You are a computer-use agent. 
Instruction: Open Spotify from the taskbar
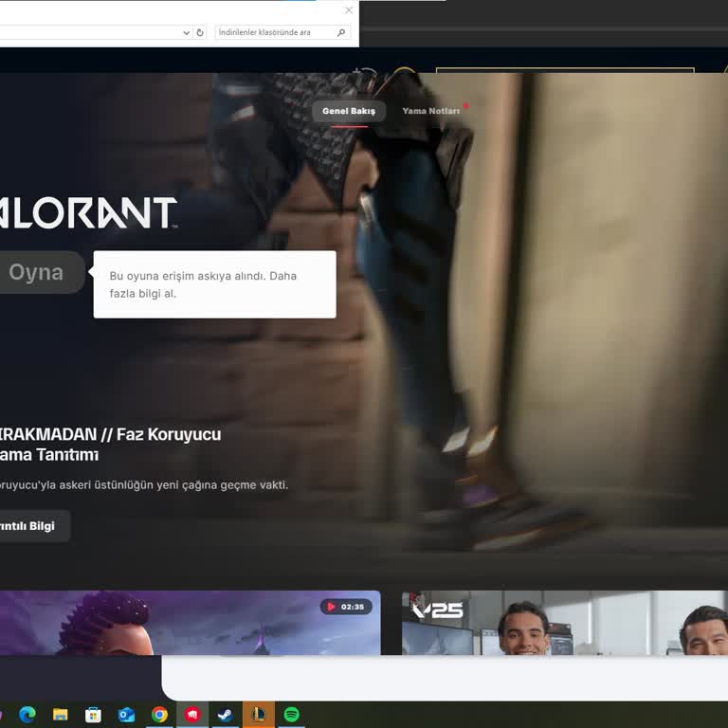[x=291, y=715]
